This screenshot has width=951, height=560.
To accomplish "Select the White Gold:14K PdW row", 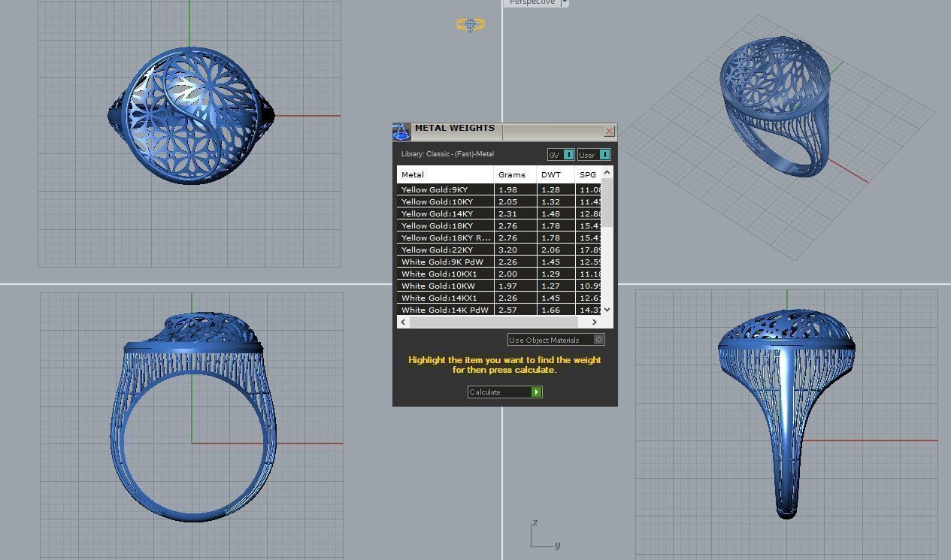I will click(499, 310).
